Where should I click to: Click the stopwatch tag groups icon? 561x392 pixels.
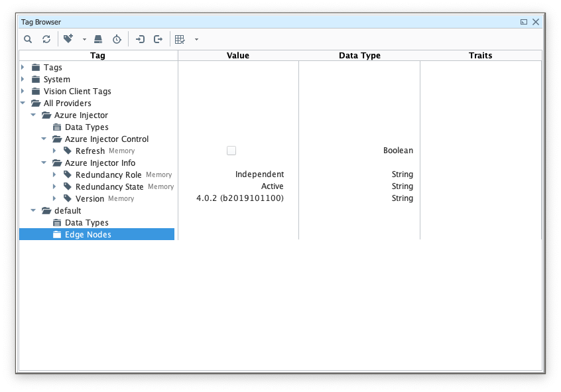tap(117, 39)
